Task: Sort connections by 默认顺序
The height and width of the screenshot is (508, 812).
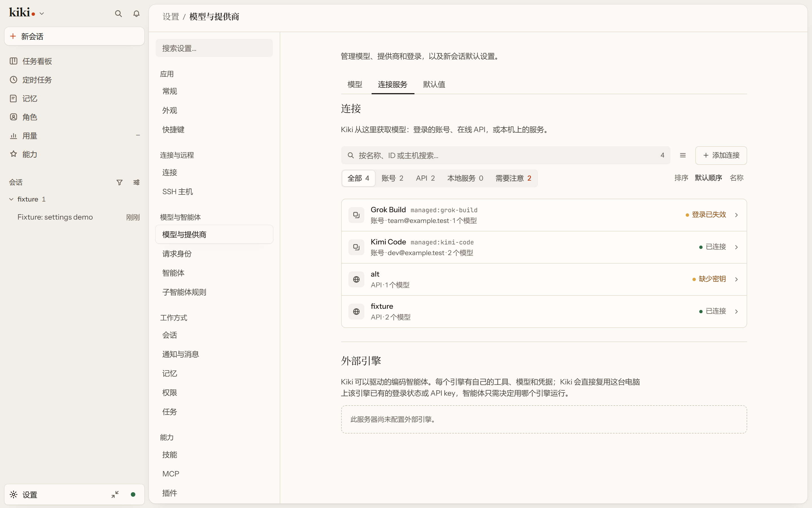Action: click(708, 178)
